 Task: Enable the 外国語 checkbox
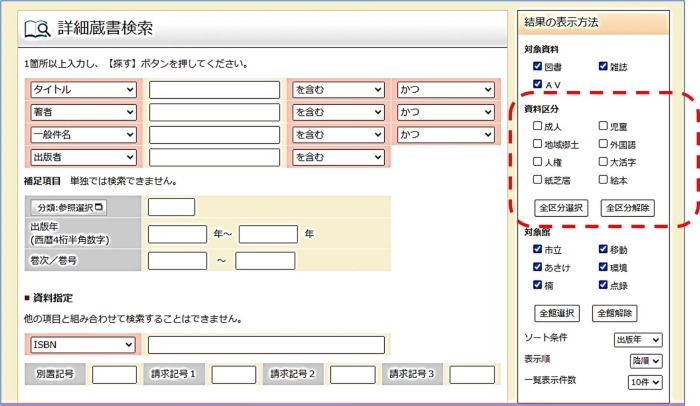click(603, 144)
